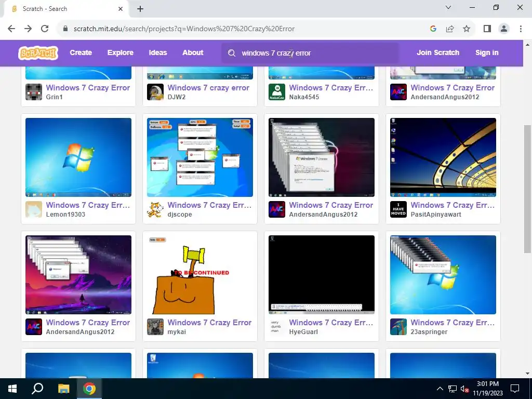This screenshot has width=532, height=399.
Task: Open Chrome's three-dot menu
Action: 521,29
